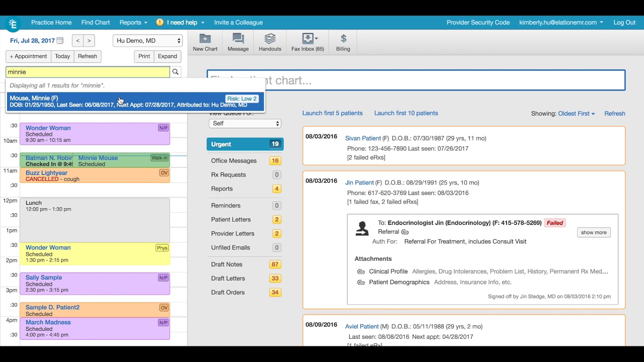
Task: Expand the I need help menu
Action: coord(186,23)
